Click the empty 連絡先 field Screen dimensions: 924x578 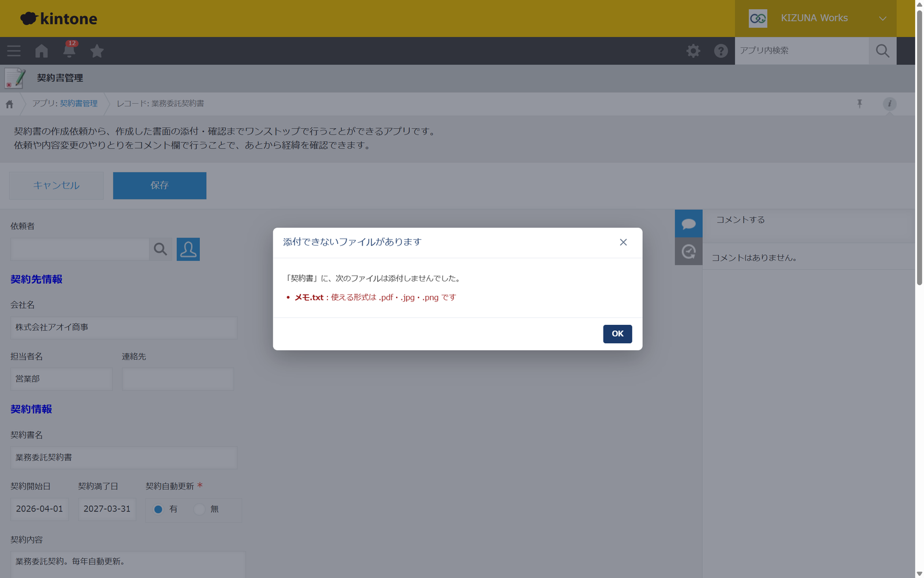pyautogui.click(x=178, y=379)
